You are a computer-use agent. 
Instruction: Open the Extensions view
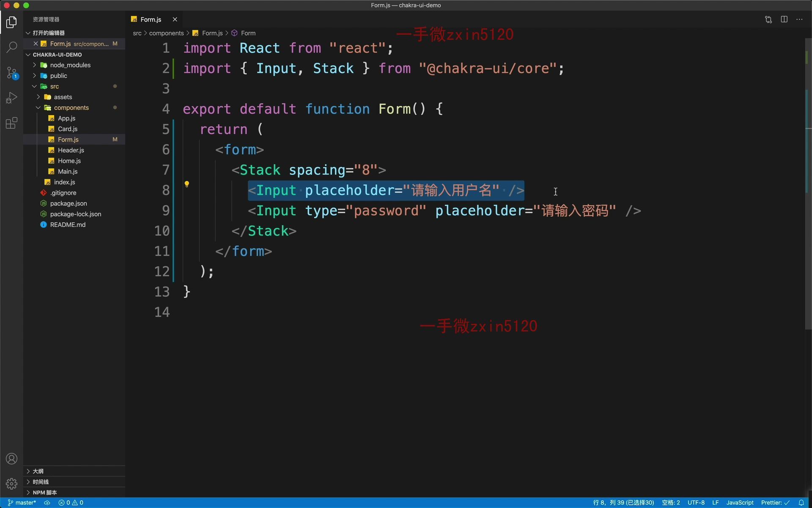[x=11, y=123]
